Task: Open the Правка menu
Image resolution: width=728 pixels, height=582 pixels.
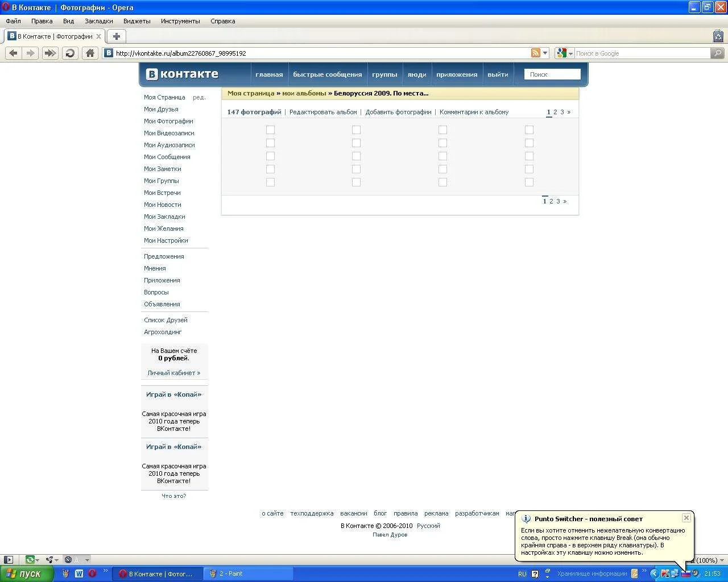Action: pos(42,21)
